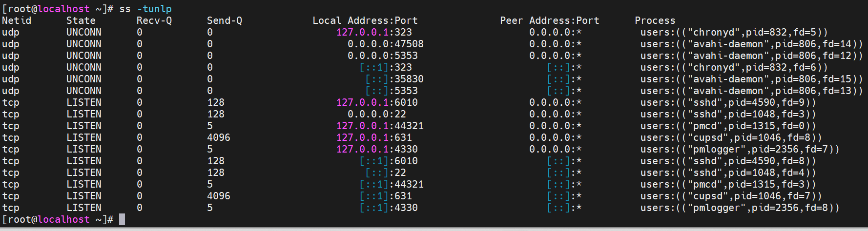Click process entry avahi-daemon fd=13
Viewport: 868px width, 231px height.
(x=752, y=91)
